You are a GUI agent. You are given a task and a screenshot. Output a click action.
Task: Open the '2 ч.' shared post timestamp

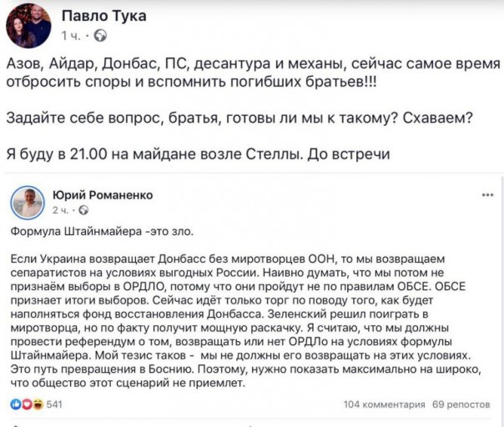pyautogui.click(x=61, y=210)
